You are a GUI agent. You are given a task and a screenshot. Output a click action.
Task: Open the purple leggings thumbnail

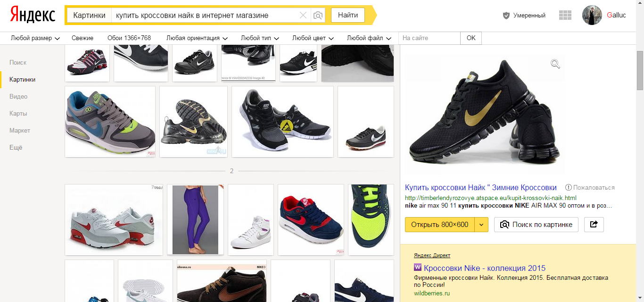coord(195,220)
